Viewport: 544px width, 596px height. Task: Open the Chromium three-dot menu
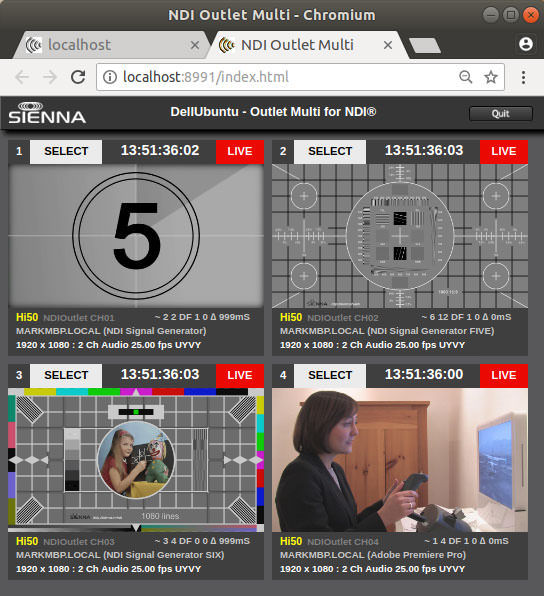tap(523, 77)
